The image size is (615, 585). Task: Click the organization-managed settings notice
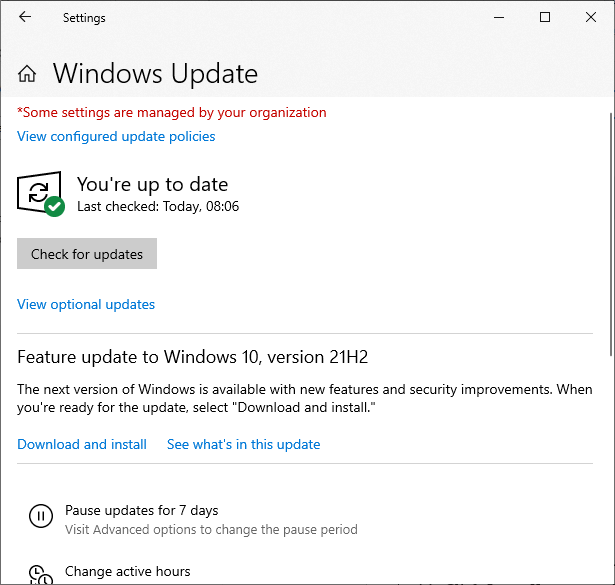[x=172, y=112]
